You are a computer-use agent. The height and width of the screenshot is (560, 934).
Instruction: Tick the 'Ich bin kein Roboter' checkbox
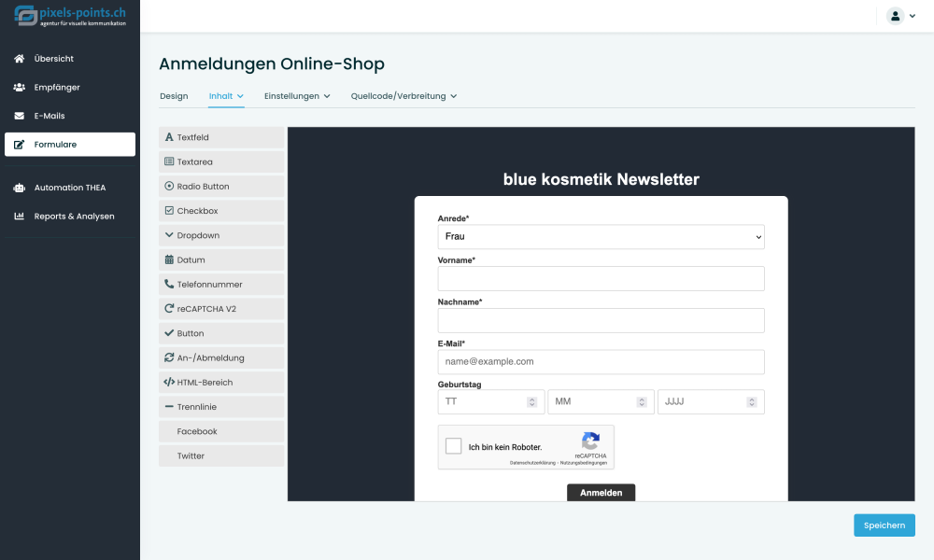(x=453, y=446)
